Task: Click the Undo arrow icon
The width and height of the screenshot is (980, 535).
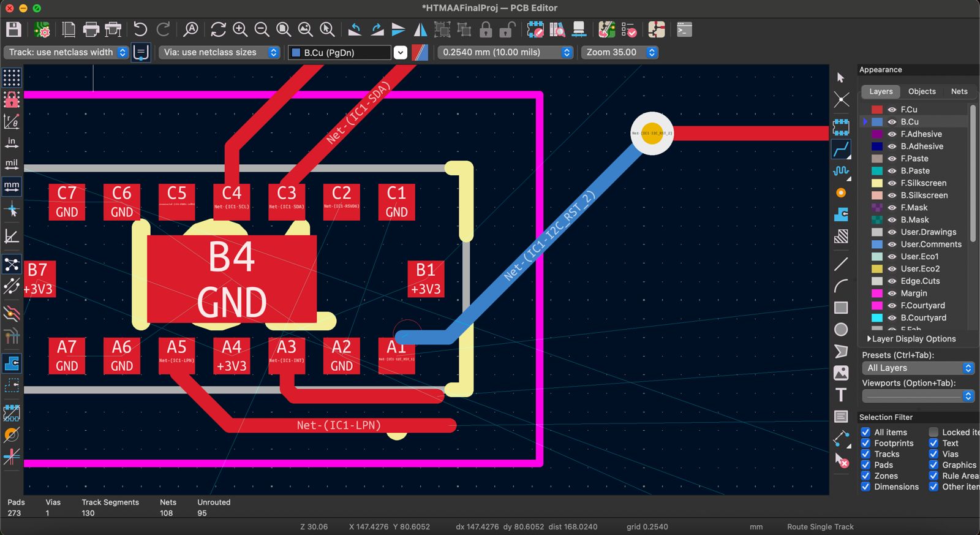Action: [140, 29]
